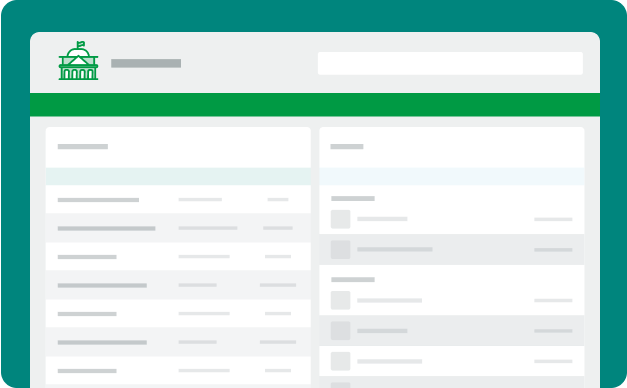Click the first group heading in right panel
Viewport: 627px width, 388px height.
tap(353, 198)
